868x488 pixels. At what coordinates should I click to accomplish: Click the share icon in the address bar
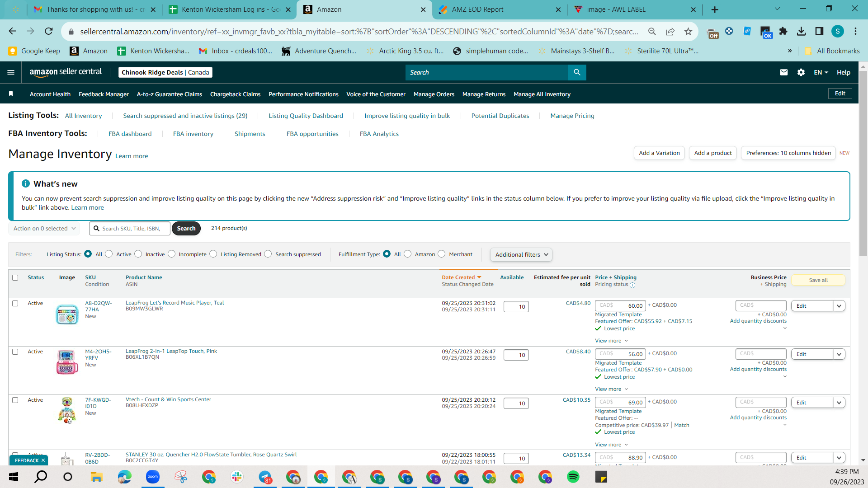point(670,31)
